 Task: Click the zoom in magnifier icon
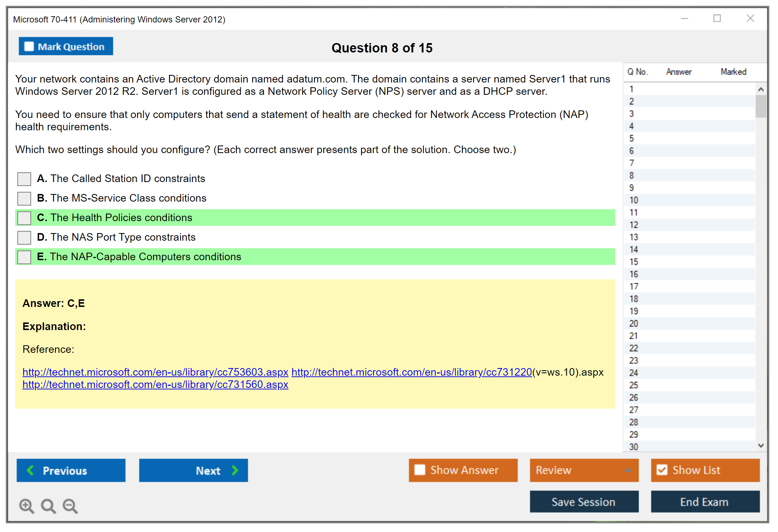pyautogui.click(x=26, y=506)
